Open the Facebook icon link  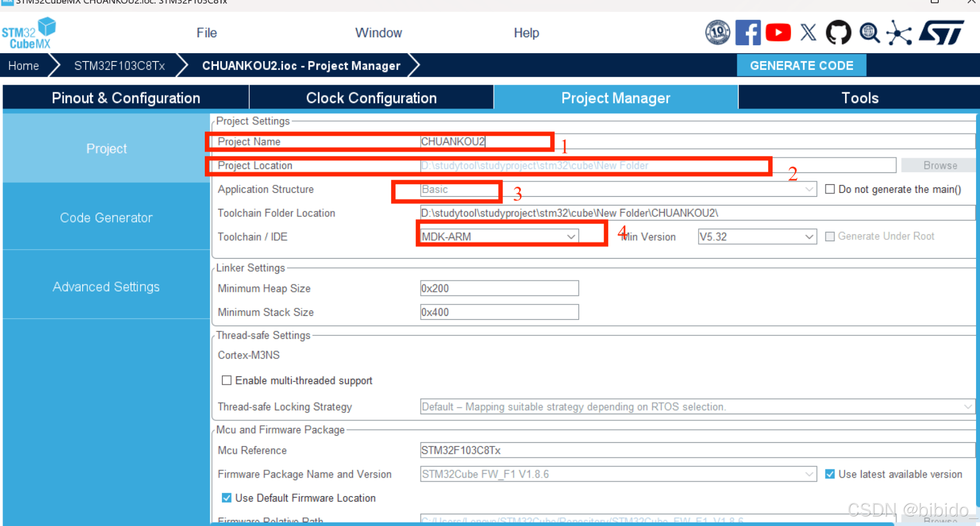747,33
